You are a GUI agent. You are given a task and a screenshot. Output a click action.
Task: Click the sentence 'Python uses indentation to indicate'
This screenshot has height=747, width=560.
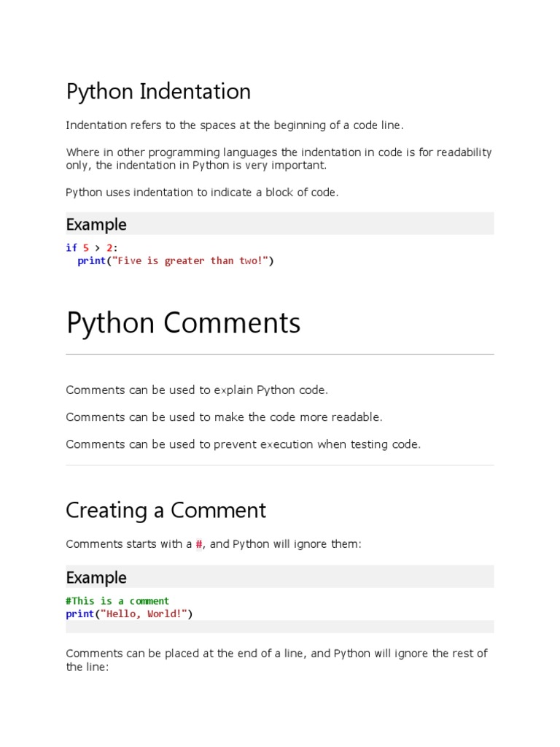click(202, 193)
